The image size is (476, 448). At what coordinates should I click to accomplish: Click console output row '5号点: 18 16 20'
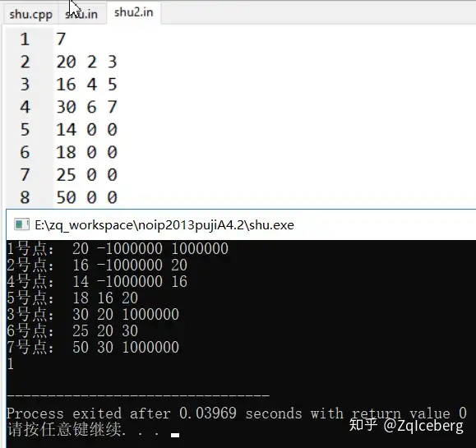point(72,298)
